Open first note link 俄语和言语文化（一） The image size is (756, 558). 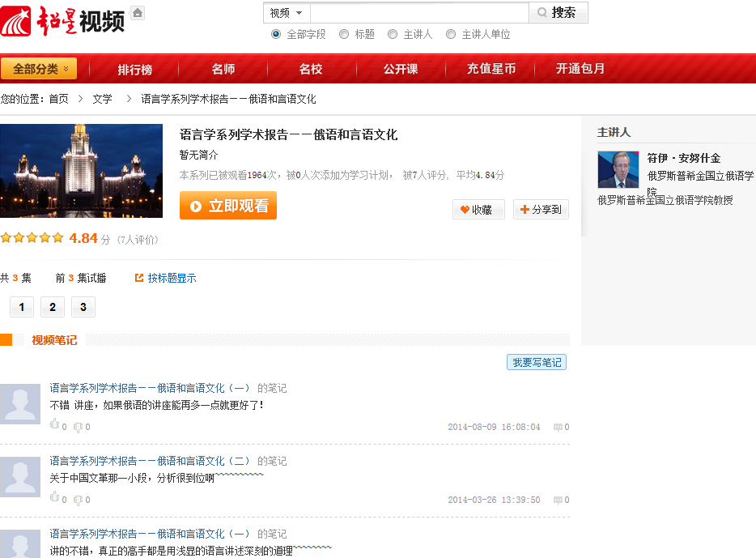coord(150,388)
